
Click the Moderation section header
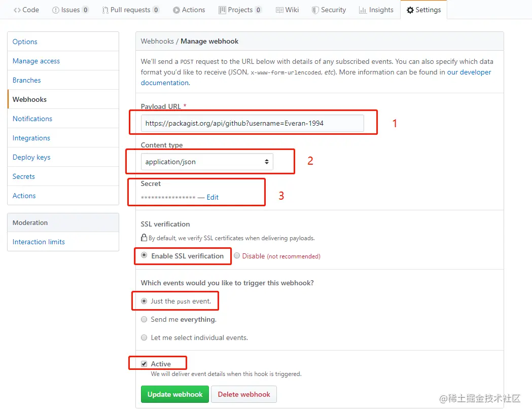[x=63, y=223]
